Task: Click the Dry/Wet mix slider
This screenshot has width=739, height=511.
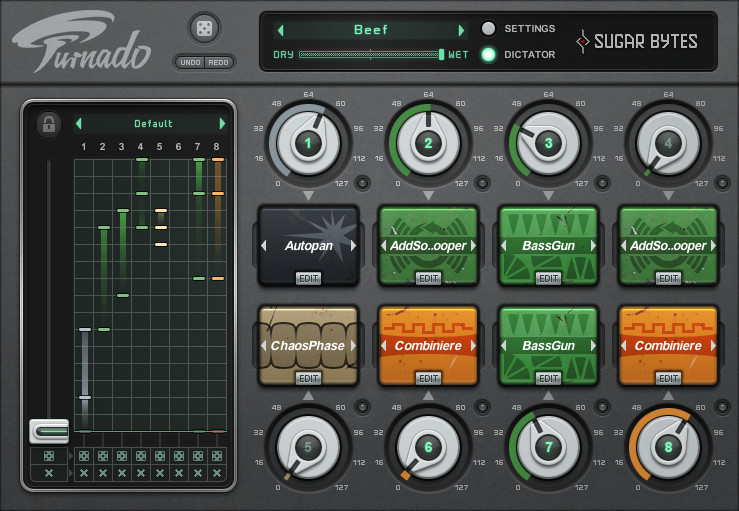Action: pos(371,55)
